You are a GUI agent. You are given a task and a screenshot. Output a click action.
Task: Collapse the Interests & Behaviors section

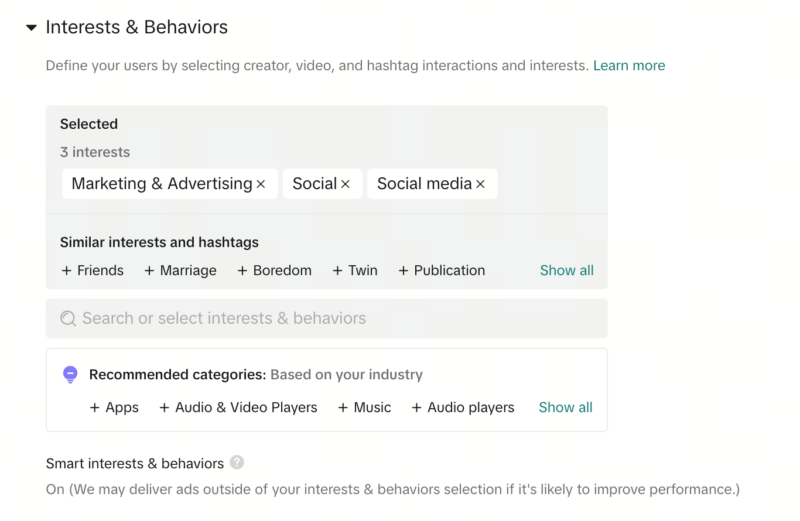[31, 28]
